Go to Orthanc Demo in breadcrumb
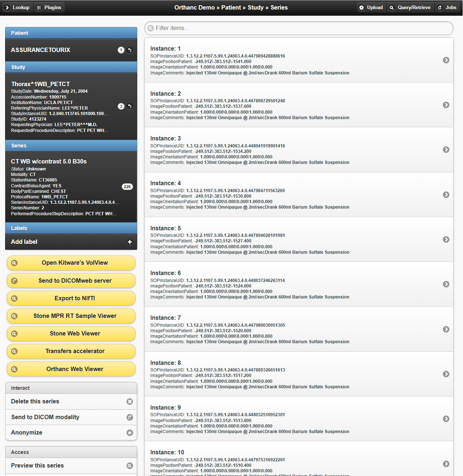This screenshot has height=476, width=463. pos(194,7)
